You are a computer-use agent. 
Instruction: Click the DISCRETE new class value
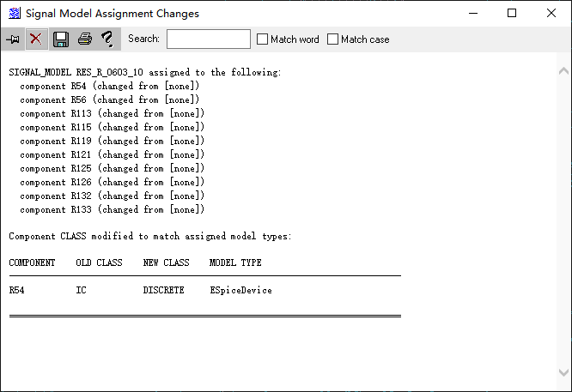[163, 291]
